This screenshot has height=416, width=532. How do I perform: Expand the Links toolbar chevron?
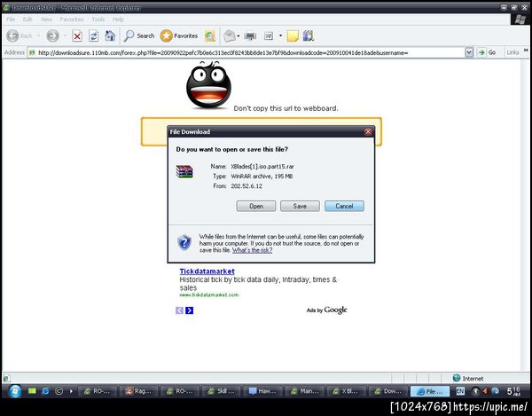click(x=526, y=51)
